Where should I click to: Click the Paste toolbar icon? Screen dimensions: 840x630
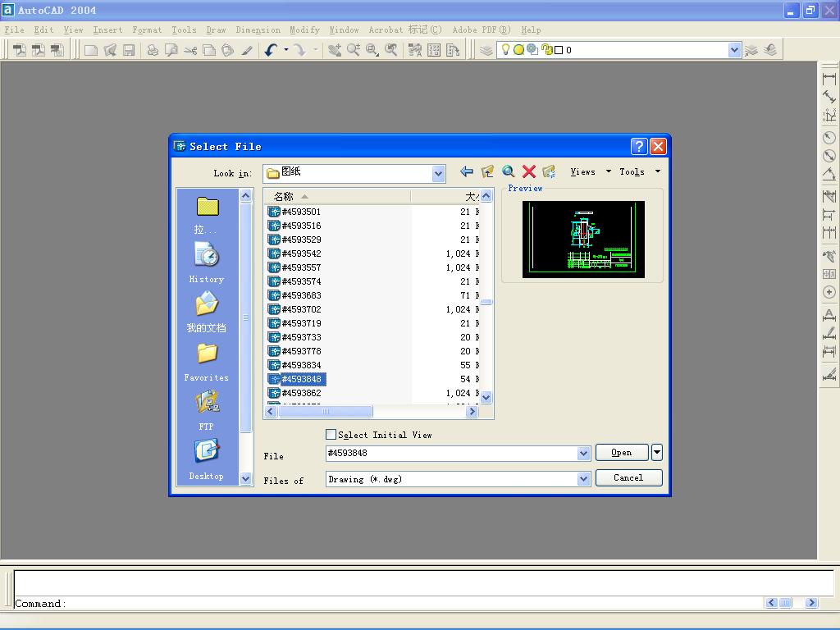pos(228,50)
